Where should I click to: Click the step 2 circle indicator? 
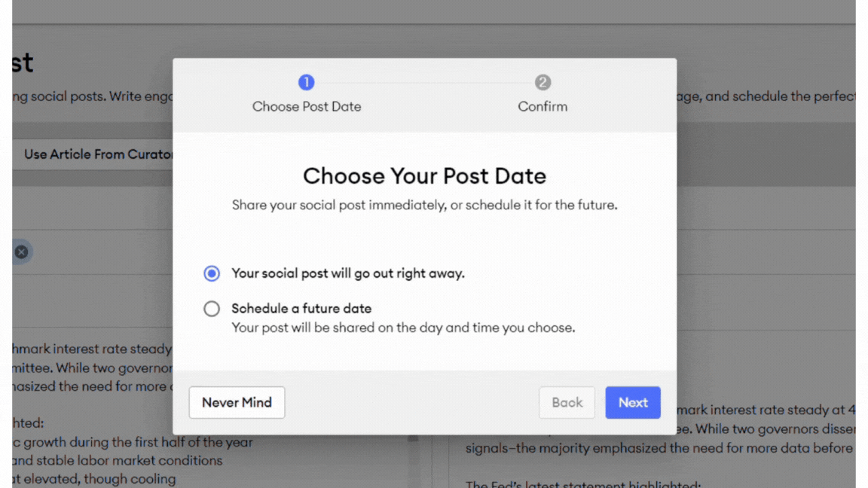[542, 82]
